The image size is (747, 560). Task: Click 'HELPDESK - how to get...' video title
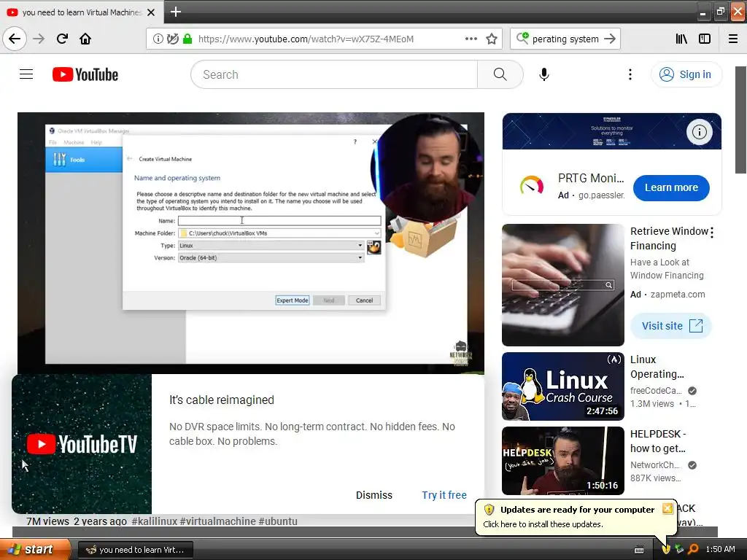click(659, 441)
